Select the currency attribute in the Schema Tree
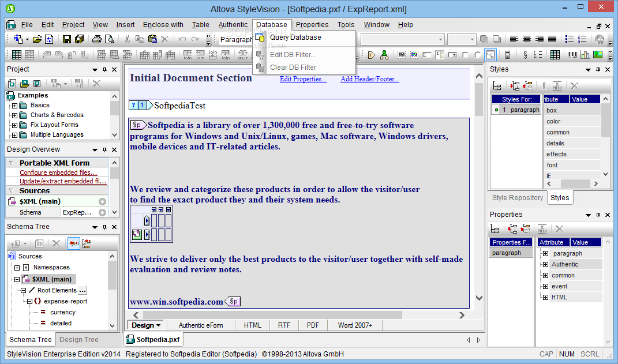Screen dimensions: 618x364 [63, 313]
